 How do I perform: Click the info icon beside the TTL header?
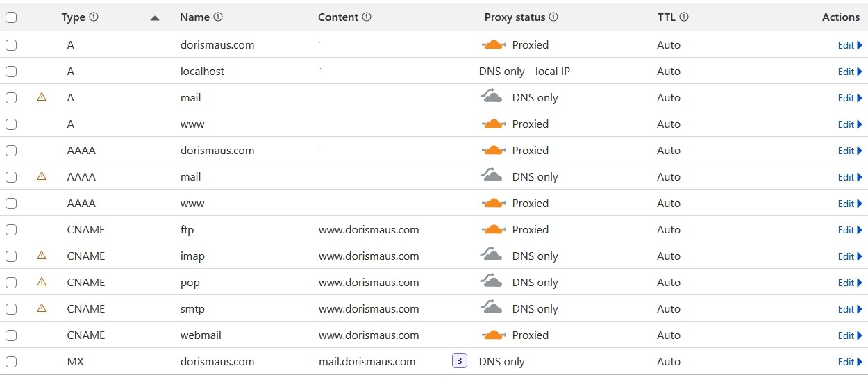point(684,17)
